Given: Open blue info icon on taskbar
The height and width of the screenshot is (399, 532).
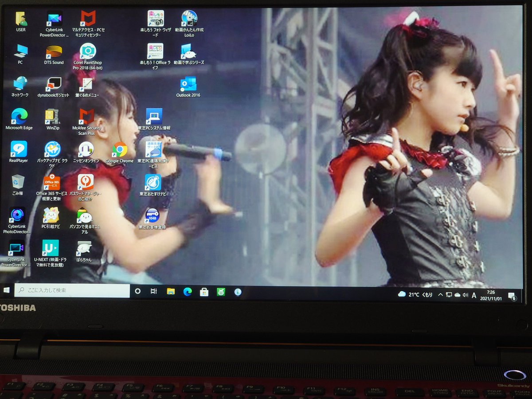Looking at the screenshot, I should point(238,292).
